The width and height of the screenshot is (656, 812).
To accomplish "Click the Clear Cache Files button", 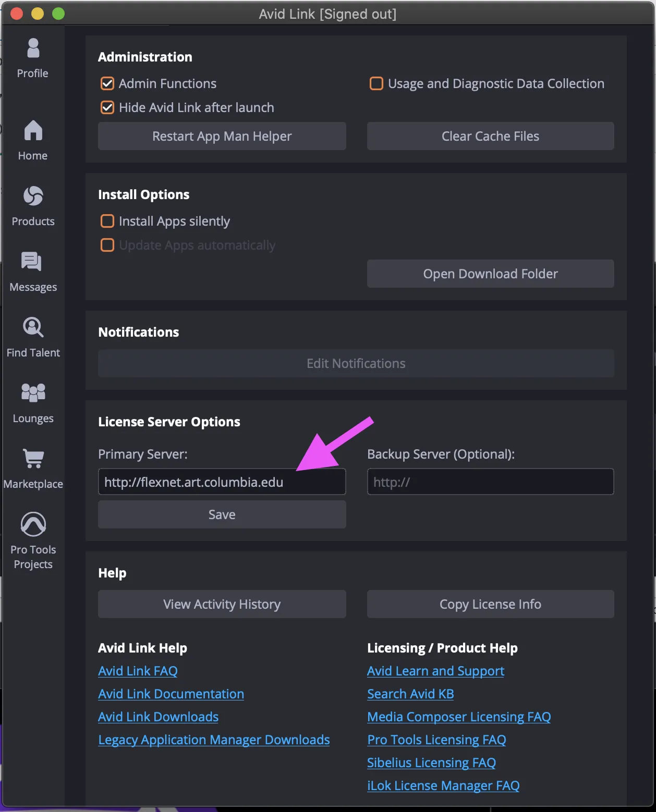I will (491, 136).
